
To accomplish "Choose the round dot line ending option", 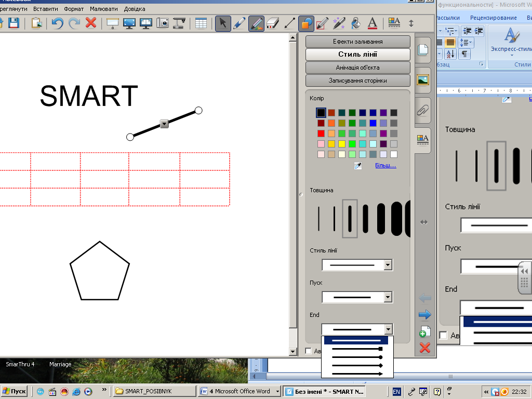I will pyautogui.click(x=357, y=357).
